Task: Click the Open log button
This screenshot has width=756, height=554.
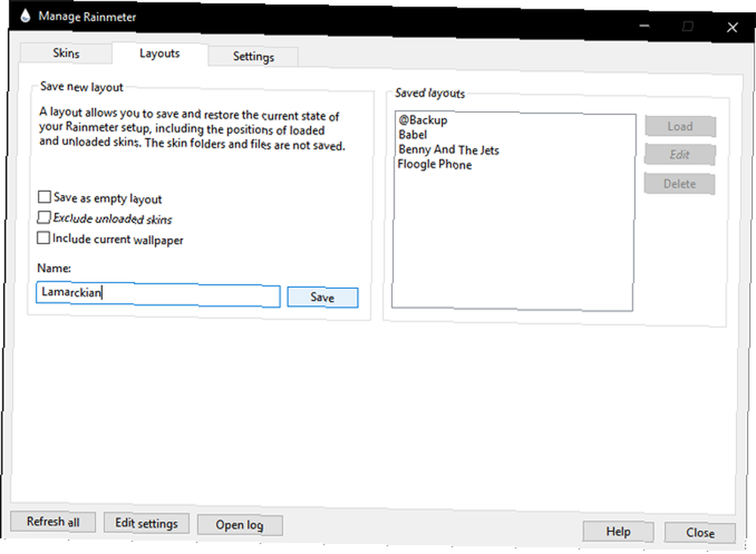Action: (x=240, y=525)
